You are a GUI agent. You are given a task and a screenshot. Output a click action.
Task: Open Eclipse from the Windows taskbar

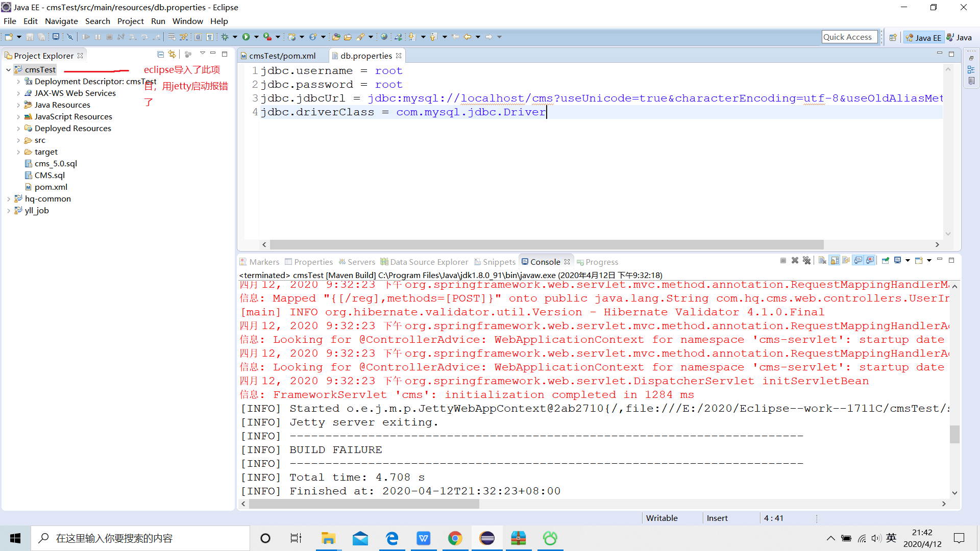[487, 538]
